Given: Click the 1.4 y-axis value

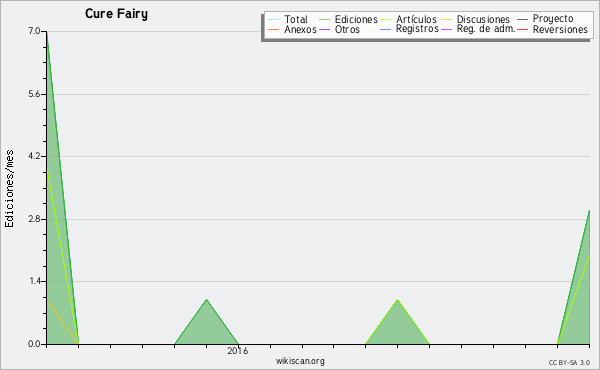Looking at the screenshot, I should (x=34, y=282).
